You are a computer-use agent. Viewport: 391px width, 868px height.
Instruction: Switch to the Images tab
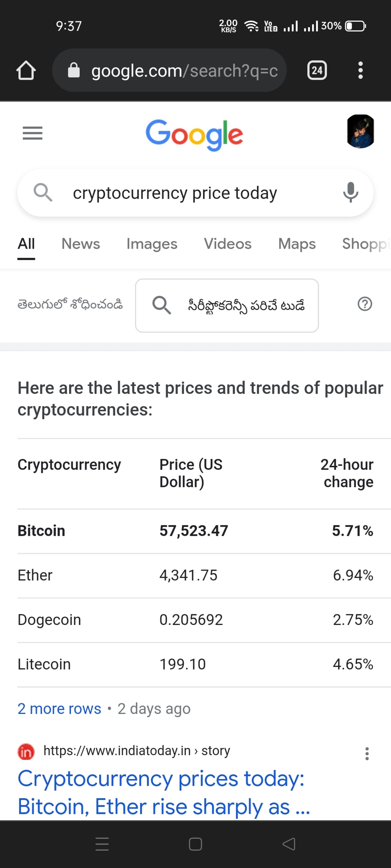pyautogui.click(x=152, y=244)
